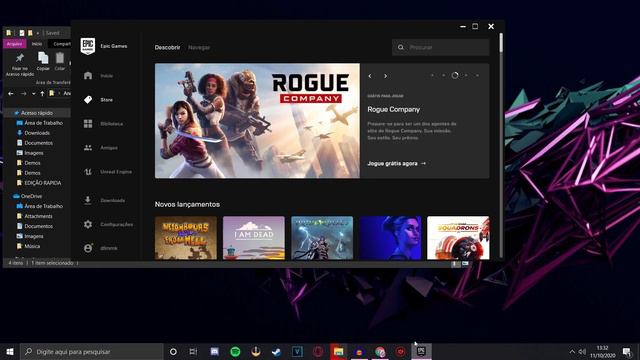Open the Arquivo tab in File Explorer
Viewport: 640px width, 360px height.
tap(15, 44)
